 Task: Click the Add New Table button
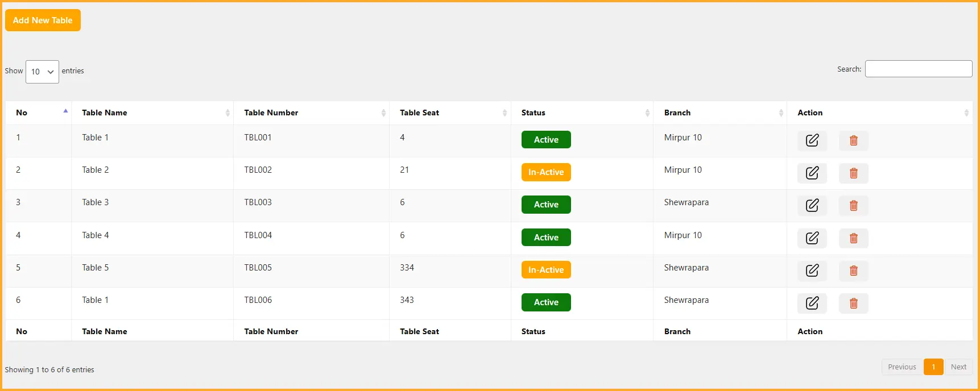(x=43, y=20)
